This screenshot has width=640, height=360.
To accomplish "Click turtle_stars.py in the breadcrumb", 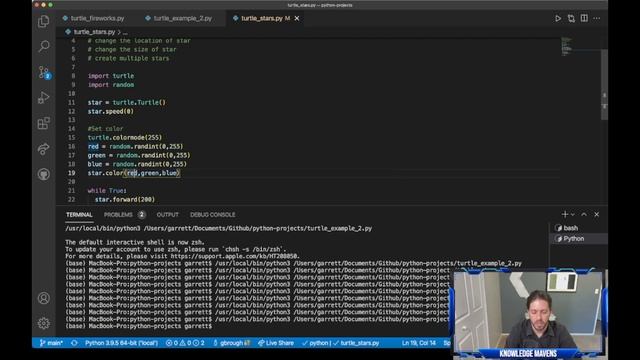I will 94,32.
